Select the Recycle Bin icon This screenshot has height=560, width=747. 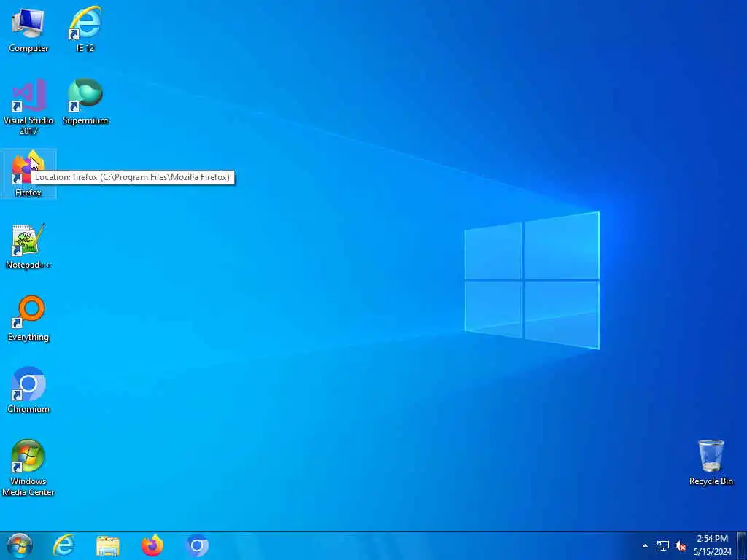[x=711, y=463]
